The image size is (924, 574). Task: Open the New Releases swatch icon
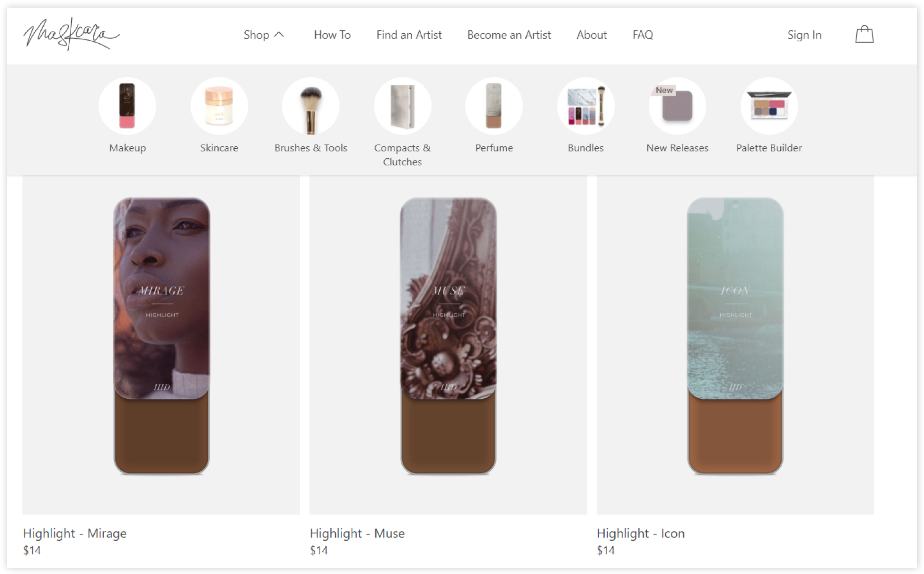click(677, 106)
